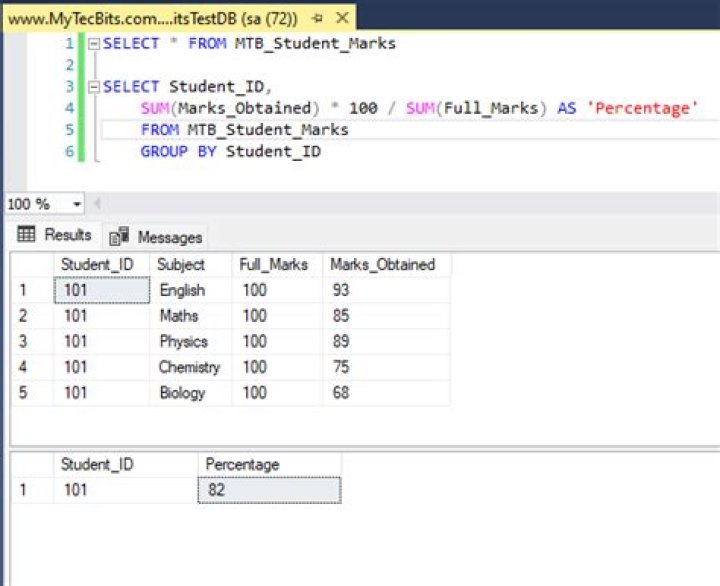Select the Marks_Obtained cell with 75

386,367
